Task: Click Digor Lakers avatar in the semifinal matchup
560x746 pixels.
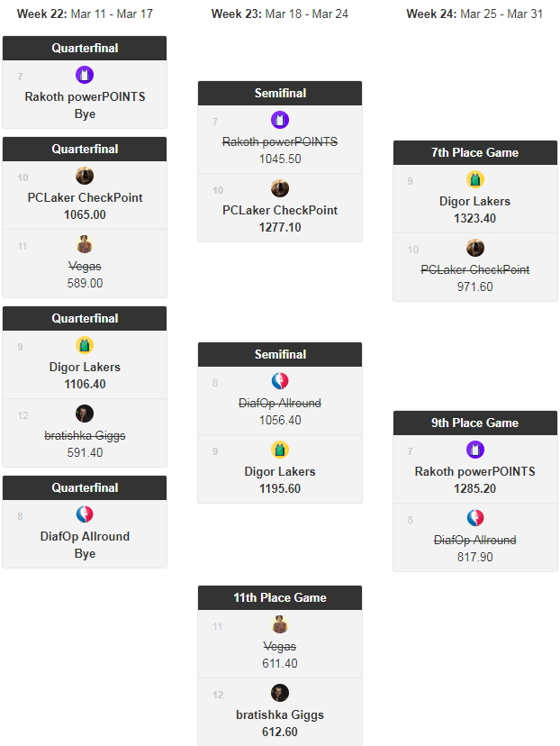Action: click(x=280, y=450)
